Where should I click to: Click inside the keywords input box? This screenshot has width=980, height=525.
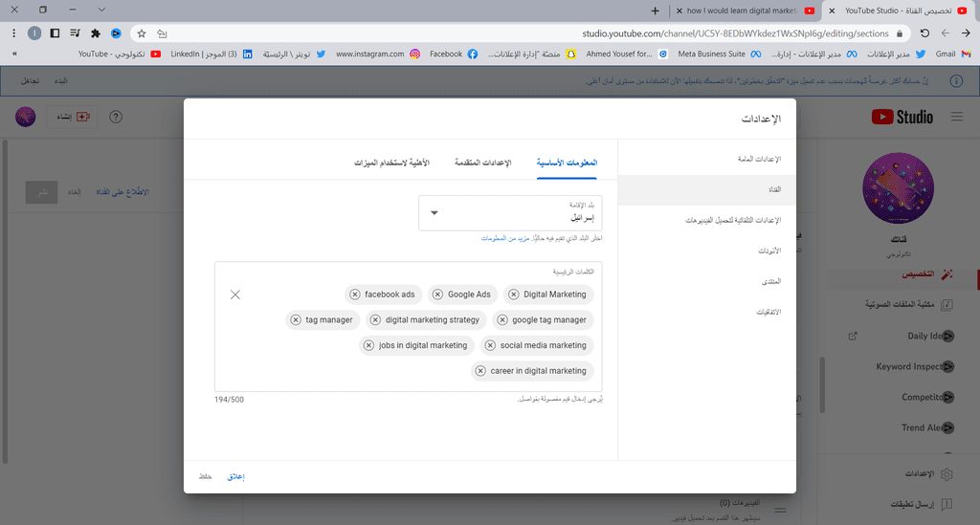(x=408, y=326)
